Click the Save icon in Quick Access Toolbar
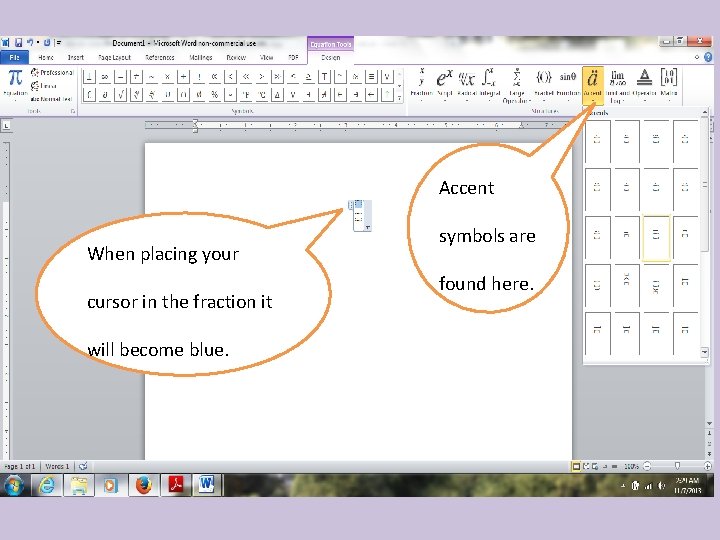The image size is (720, 540). pyautogui.click(x=18, y=43)
